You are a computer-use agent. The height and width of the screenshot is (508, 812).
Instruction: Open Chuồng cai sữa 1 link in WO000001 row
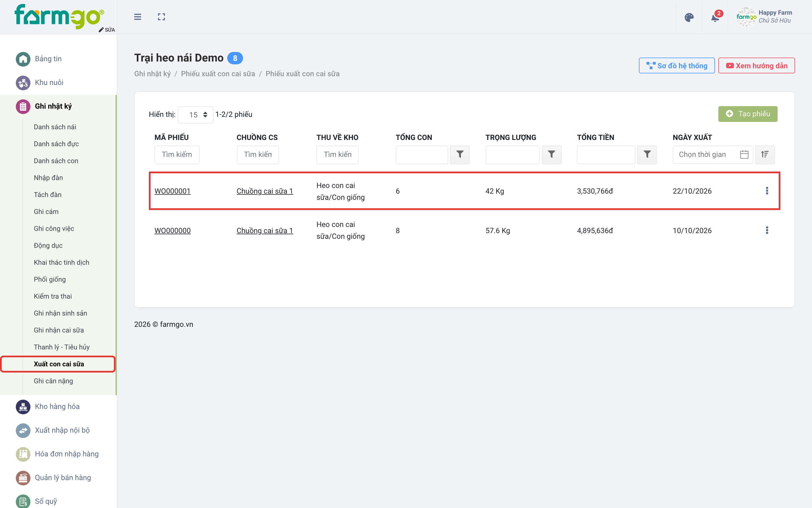pyautogui.click(x=264, y=191)
